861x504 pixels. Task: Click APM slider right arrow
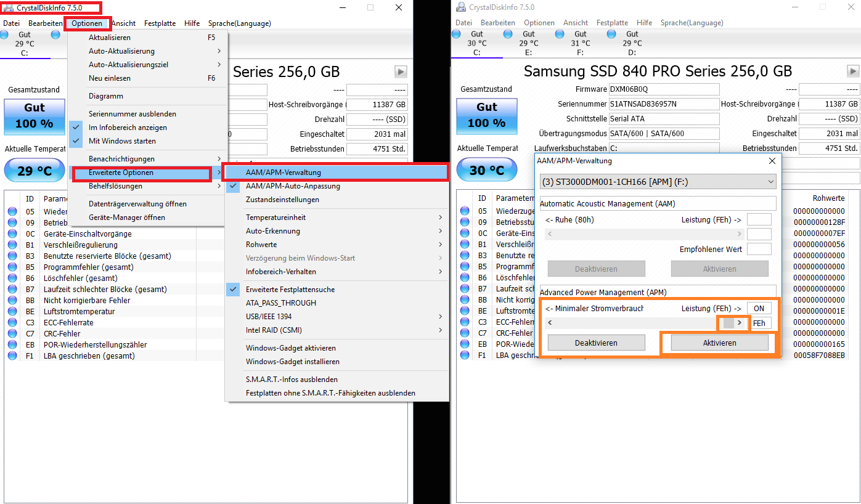point(740,323)
